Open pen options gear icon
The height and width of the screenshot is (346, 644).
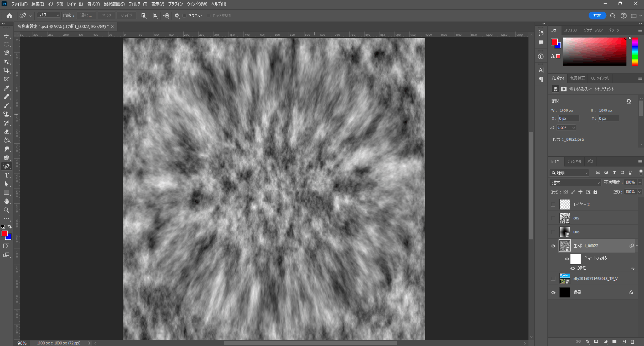(177, 16)
